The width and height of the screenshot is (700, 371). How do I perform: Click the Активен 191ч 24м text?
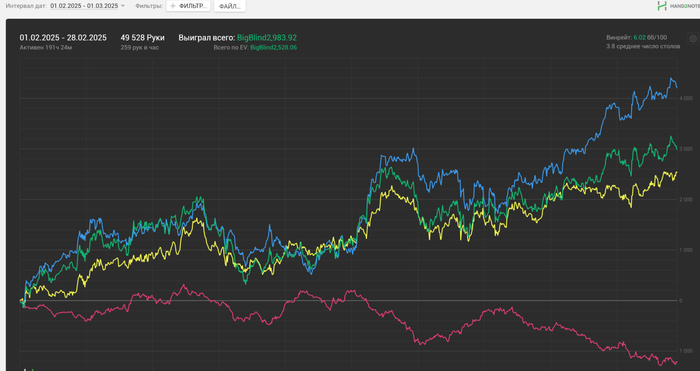point(46,47)
